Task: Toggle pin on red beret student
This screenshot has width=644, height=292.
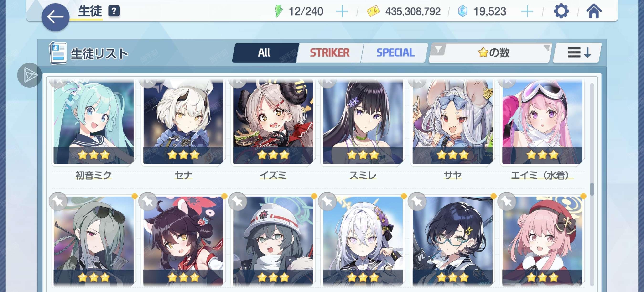Action: (x=507, y=201)
